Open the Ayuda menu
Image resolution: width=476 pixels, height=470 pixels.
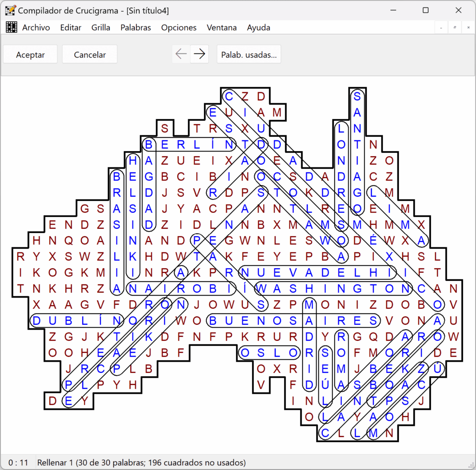coord(258,27)
